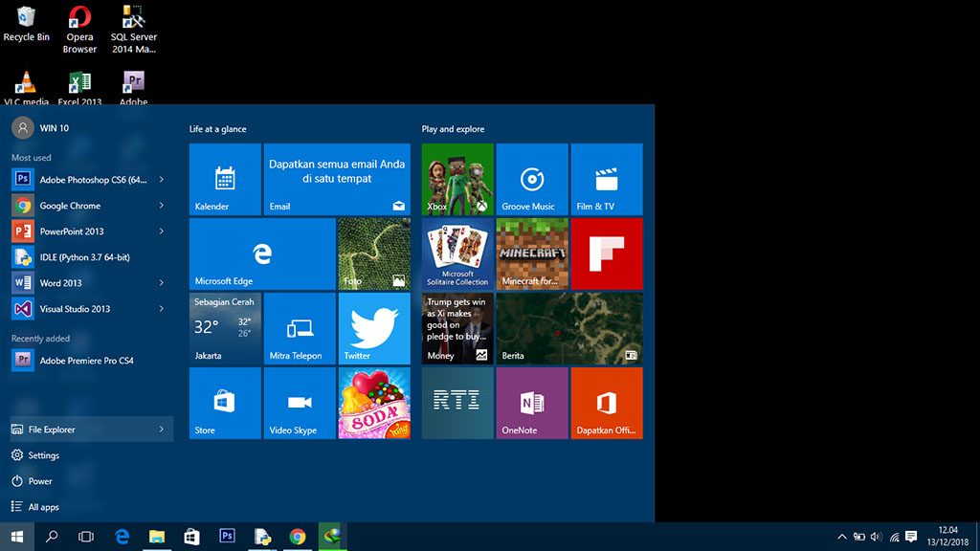
Task: Open the Twitter tile
Action: [x=374, y=328]
